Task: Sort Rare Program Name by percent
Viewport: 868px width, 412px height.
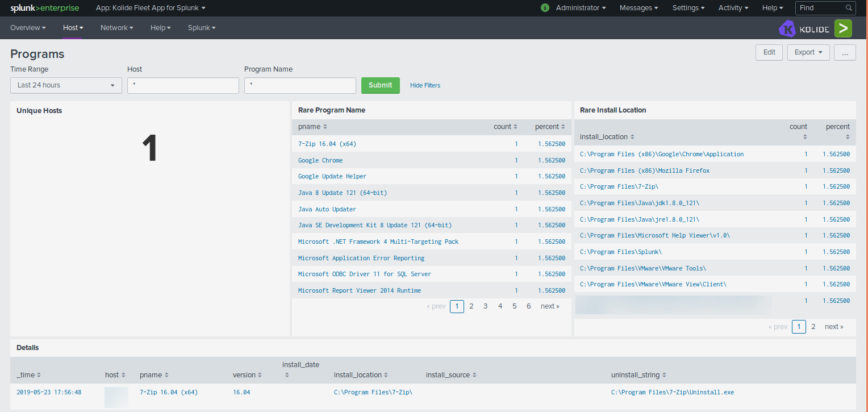Action: [550, 127]
